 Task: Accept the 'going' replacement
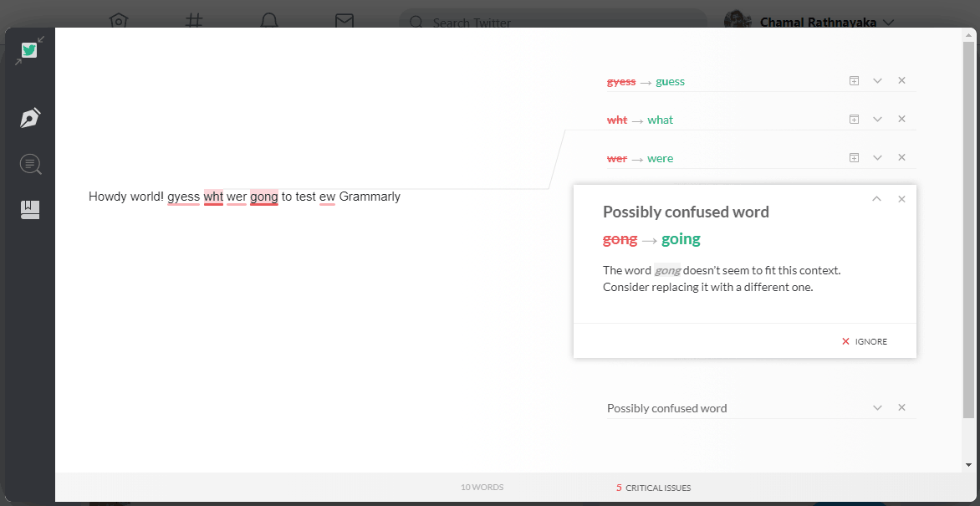[x=681, y=239]
